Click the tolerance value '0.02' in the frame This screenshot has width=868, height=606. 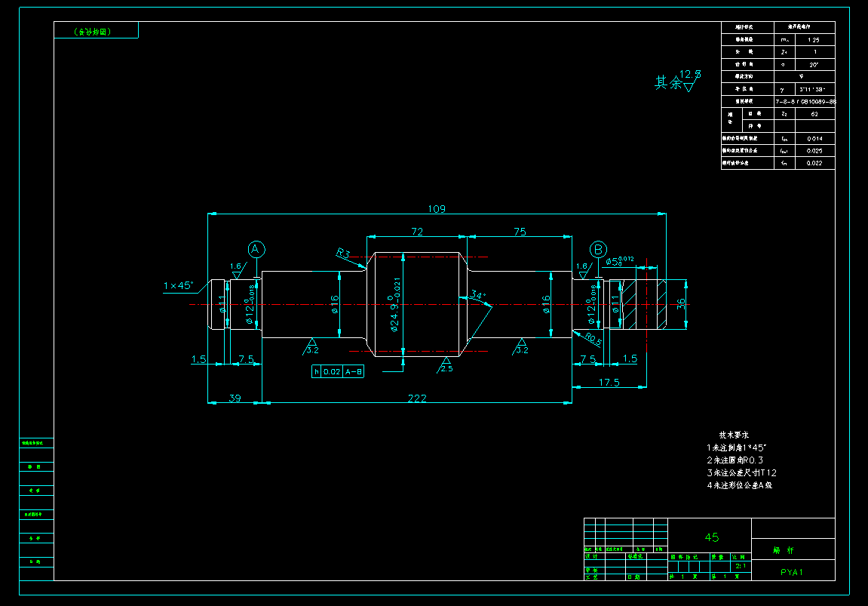pyautogui.click(x=332, y=372)
